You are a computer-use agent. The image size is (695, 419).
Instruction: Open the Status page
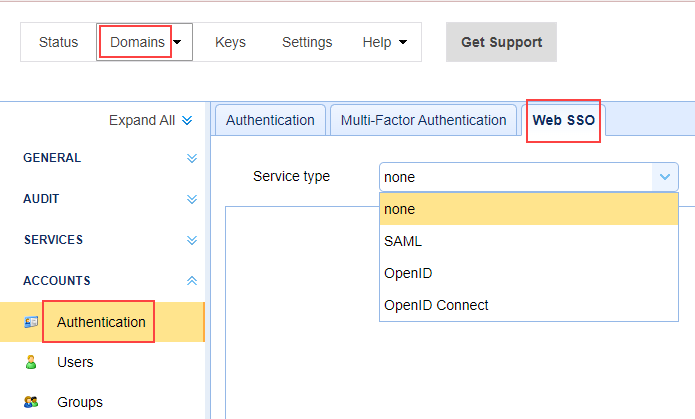(x=58, y=42)
